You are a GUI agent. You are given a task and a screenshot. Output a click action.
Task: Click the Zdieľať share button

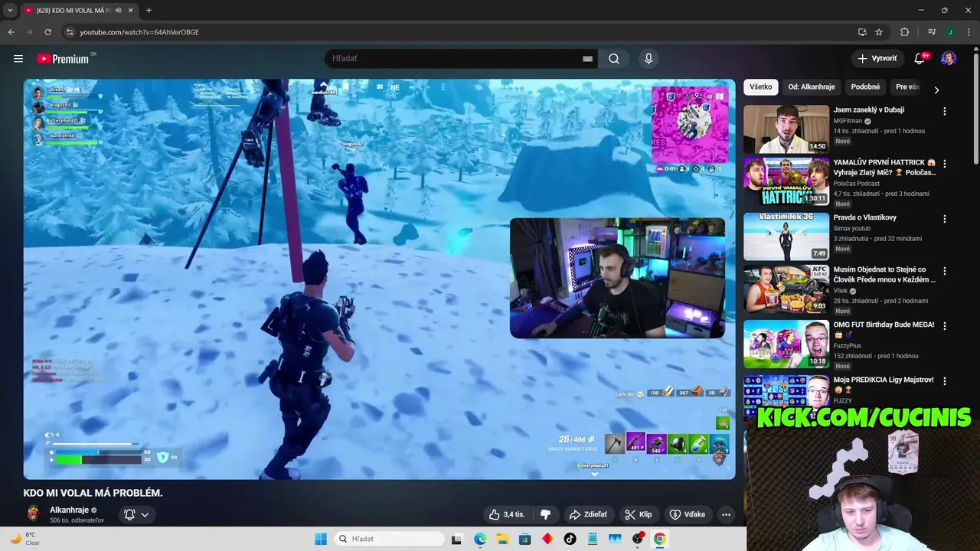click(x=588, y=514)
